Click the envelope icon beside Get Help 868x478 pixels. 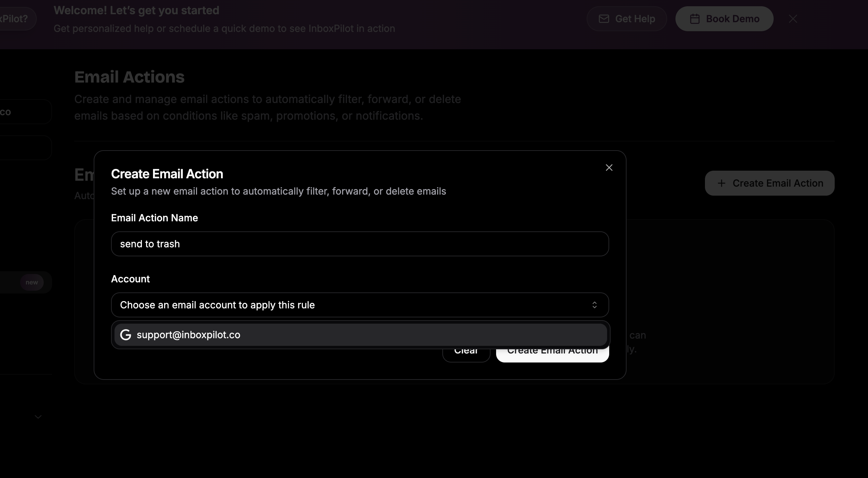604,19
